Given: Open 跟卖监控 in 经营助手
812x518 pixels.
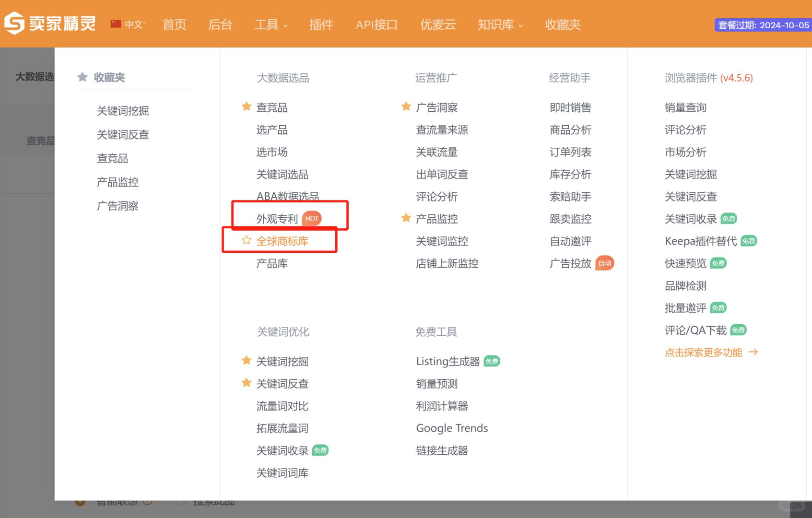Looking at the screenshot, I should [x=570, y=219].
